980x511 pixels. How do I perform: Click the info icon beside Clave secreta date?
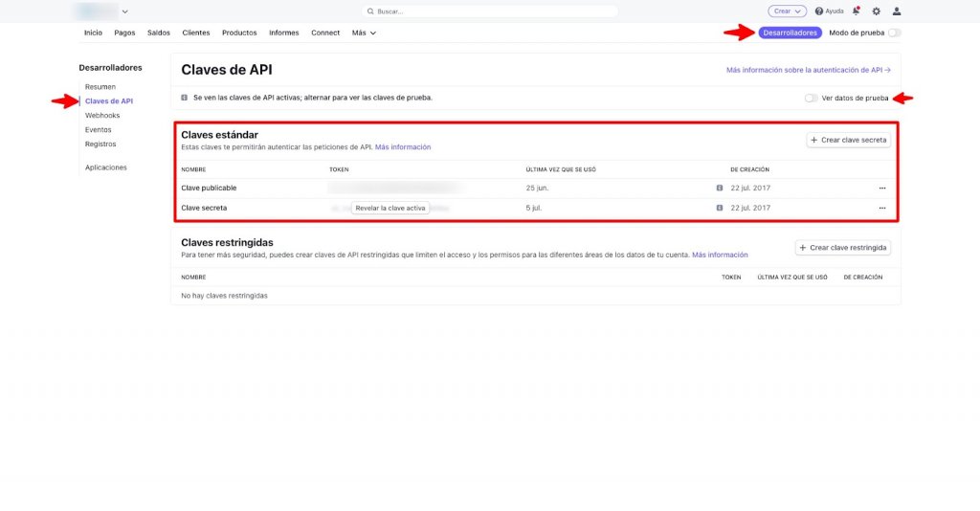pos(720,208)
